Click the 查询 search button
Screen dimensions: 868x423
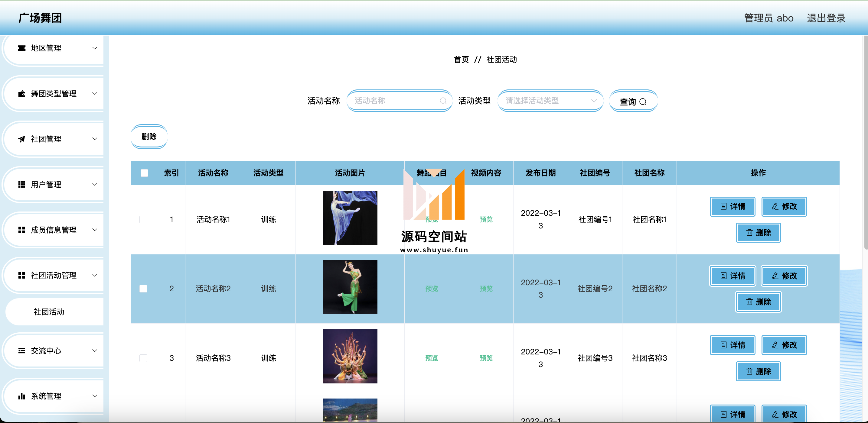click(x=633, y=101)
